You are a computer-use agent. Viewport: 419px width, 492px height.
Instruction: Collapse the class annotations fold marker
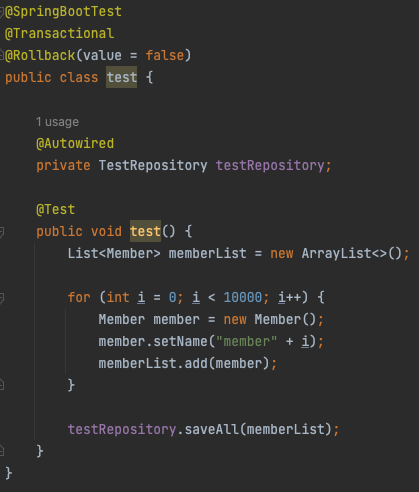(2, 12)
